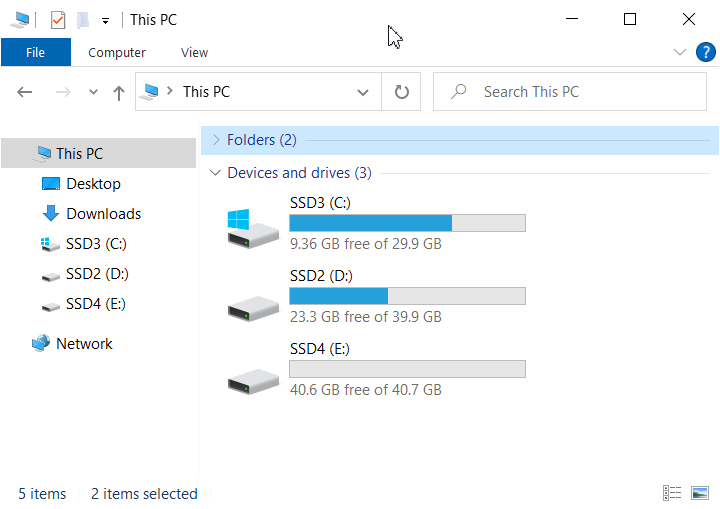
Task: Switch to Large icons view in status bar
Action: 700,493
